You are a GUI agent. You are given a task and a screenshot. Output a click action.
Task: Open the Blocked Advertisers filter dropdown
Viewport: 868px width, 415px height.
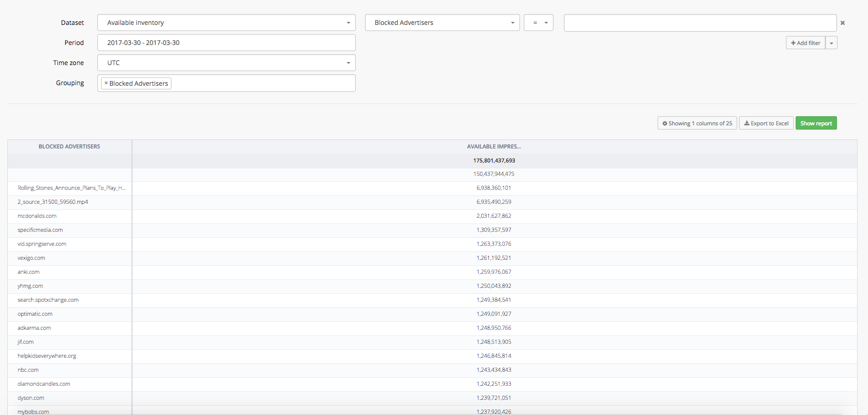click(442, 23)
